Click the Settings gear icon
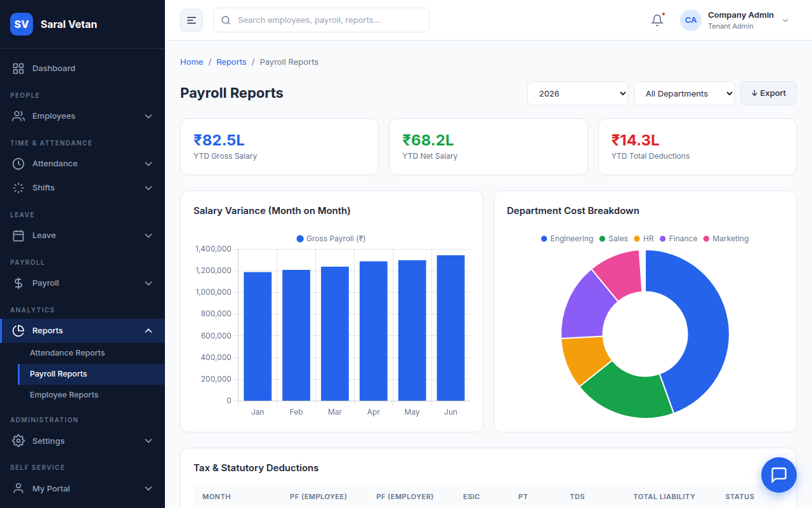Screen dimensions: 812x508 [18, 441]
